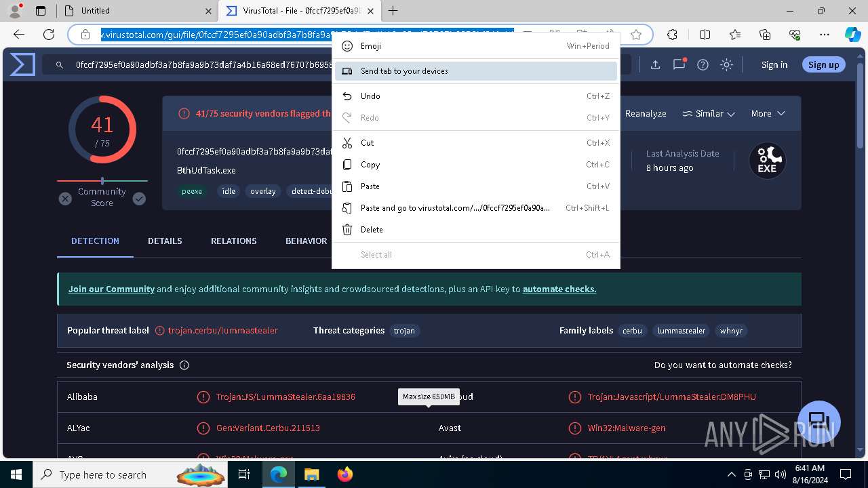
Task: Open Browser essentials heart icon
Action: tap(795, 35)
